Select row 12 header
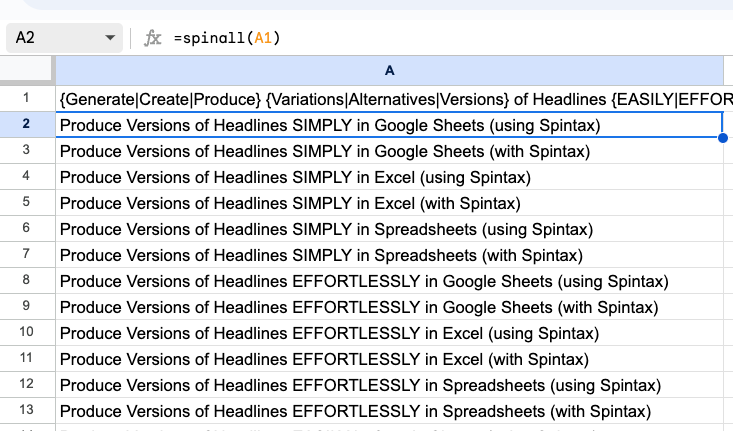The width and height of the screenshot is (733, 431). pyautogui.click(x=27, y=384)
